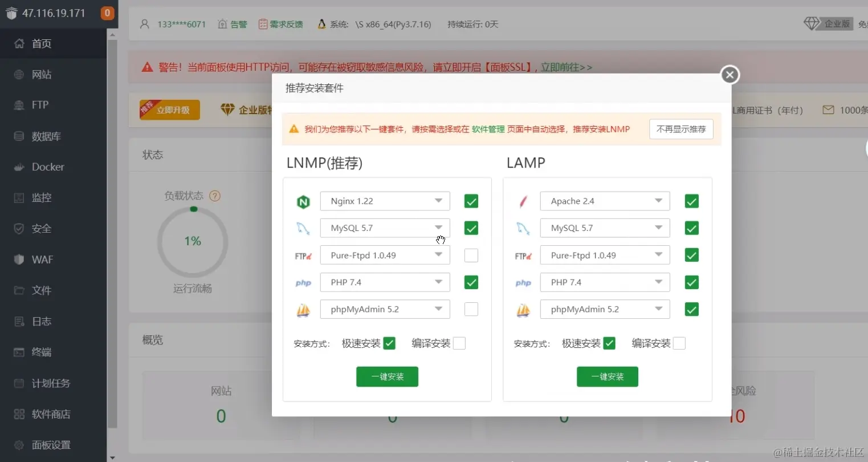This screenshot has height=462, width=868.
Task: Click 不再显示推荐 button
Action: pos(681,129)
